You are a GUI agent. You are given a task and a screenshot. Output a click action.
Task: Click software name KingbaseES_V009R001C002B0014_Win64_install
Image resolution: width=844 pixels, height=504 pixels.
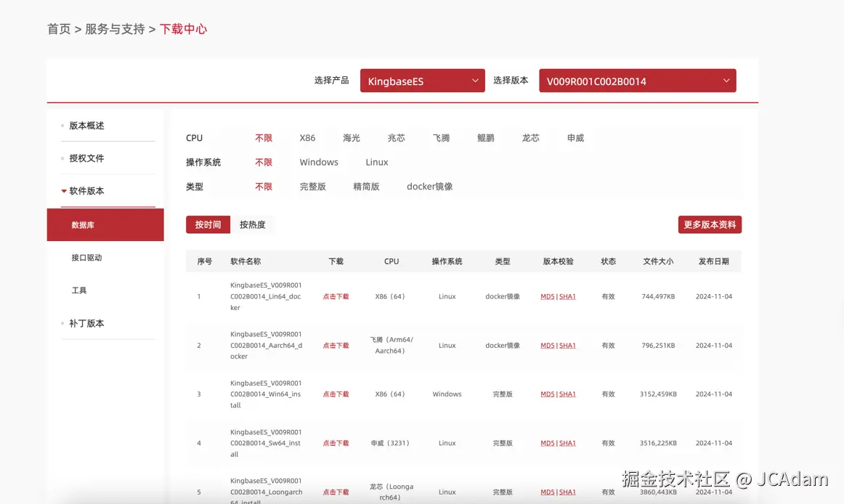point(266,394)
